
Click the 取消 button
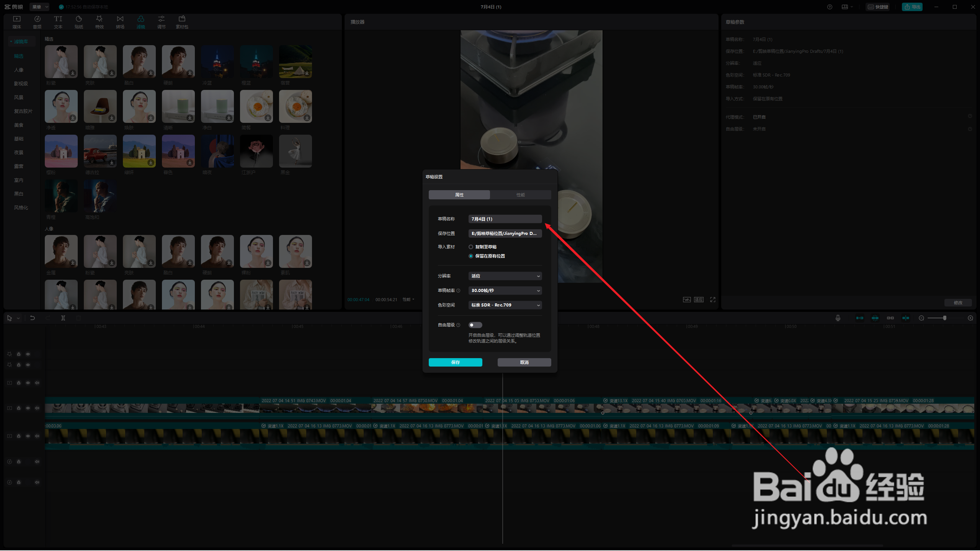tap(524, 362)
